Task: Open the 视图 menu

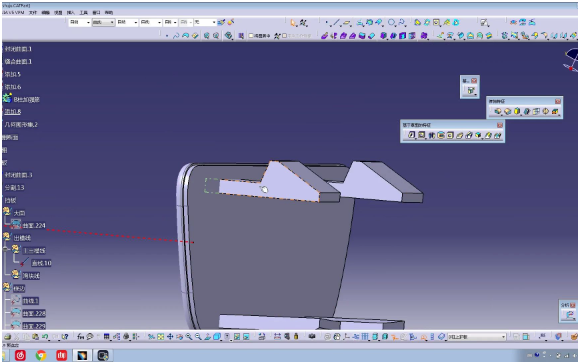Action: coord(58,13)
